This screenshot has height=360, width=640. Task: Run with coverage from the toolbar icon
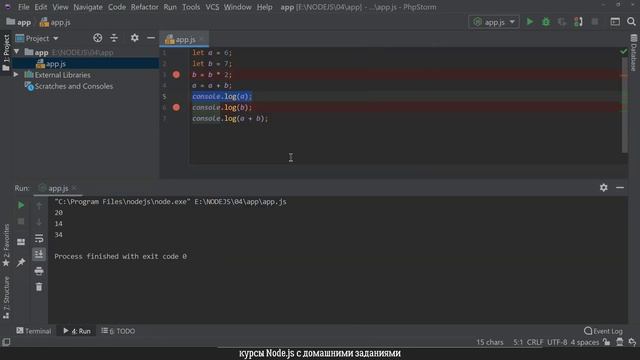tap(562, 22)
